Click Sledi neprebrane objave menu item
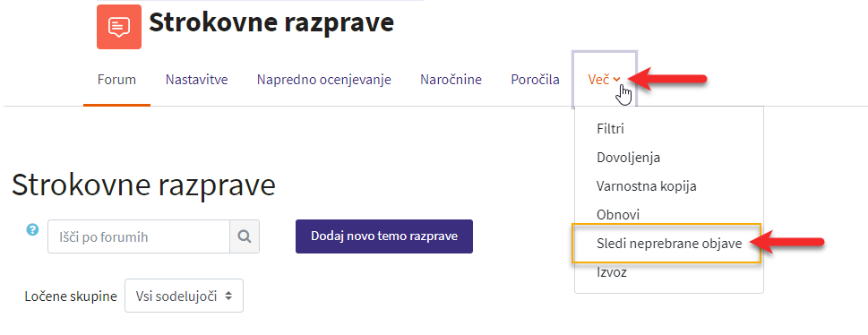 [x=669, y=243]
